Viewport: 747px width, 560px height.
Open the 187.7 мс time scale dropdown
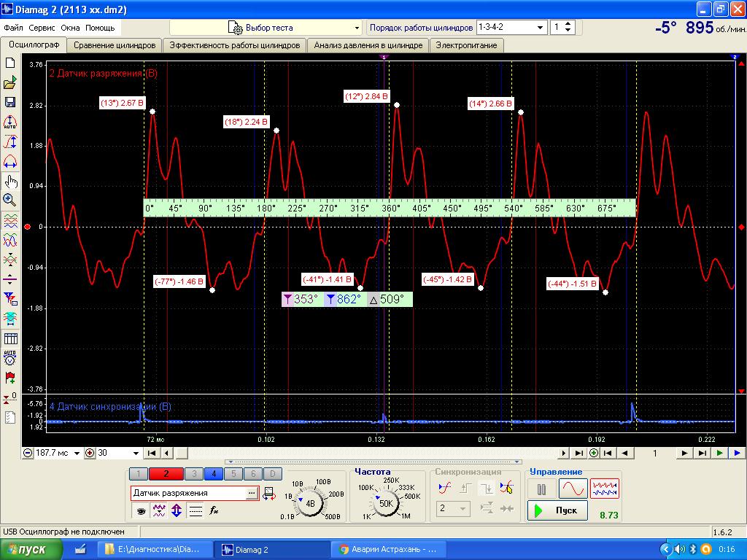point(77,453)
